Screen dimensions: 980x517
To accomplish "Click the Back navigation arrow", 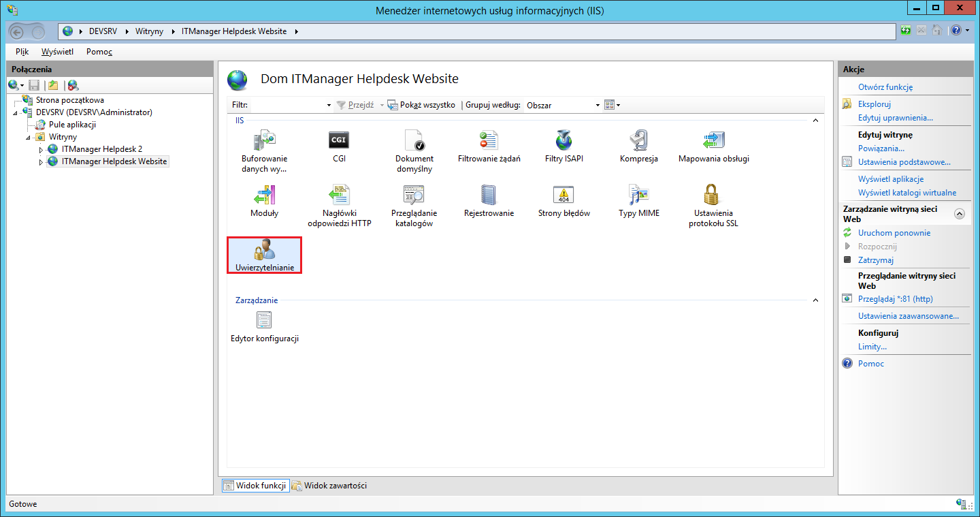I will 18,31.
